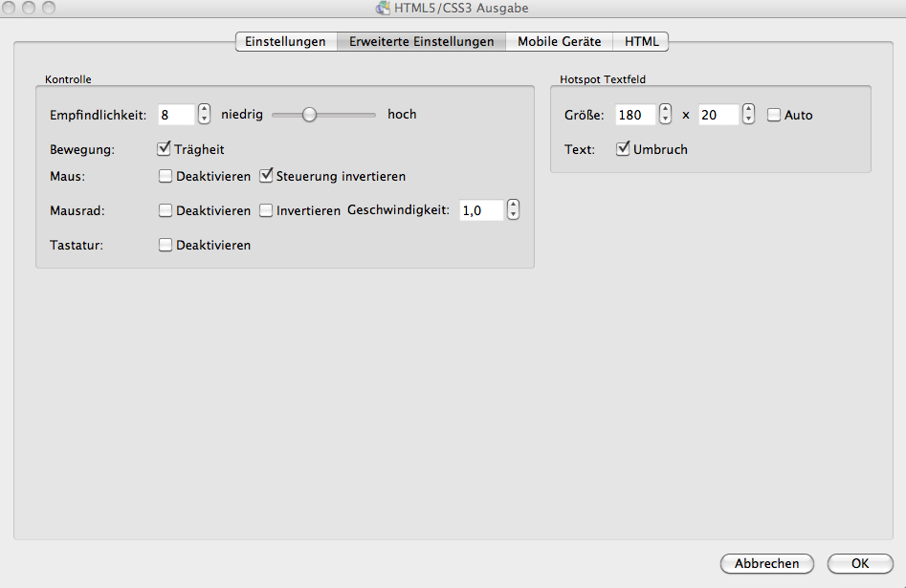Viewport: 906px width, 588px height.
Task: Click the Größe height stepper arrows
Action: pyautogui.click(x=748, y=115)
